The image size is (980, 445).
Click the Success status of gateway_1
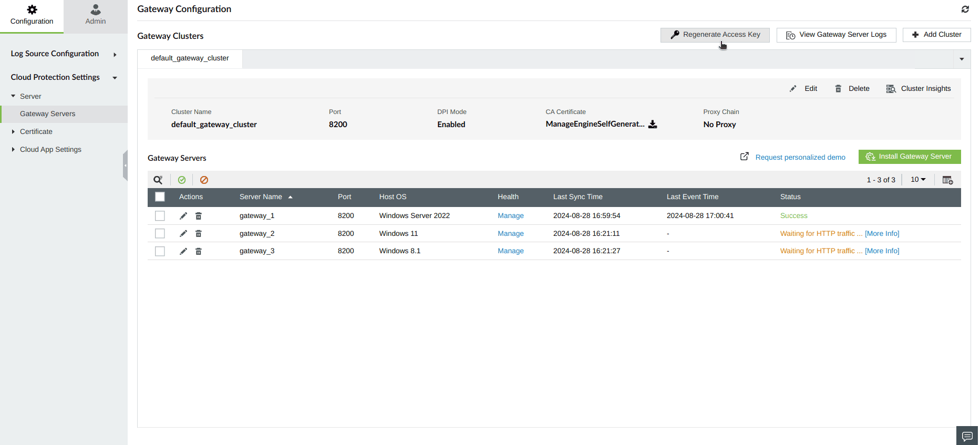pos(793,216)
